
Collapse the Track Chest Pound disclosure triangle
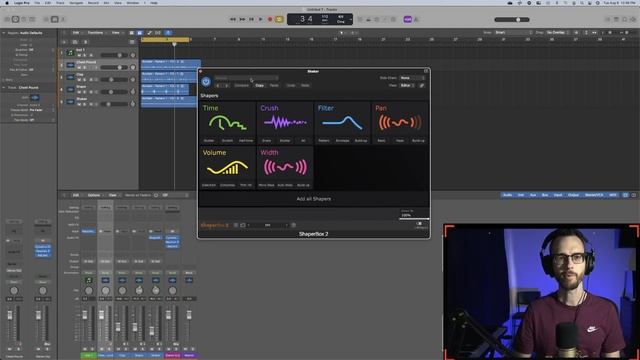4,87
